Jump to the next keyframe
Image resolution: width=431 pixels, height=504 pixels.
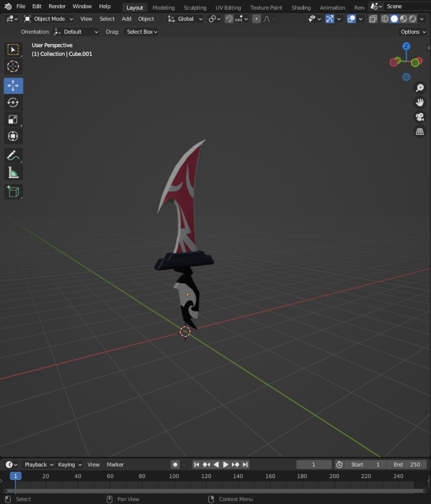(235, 464)
